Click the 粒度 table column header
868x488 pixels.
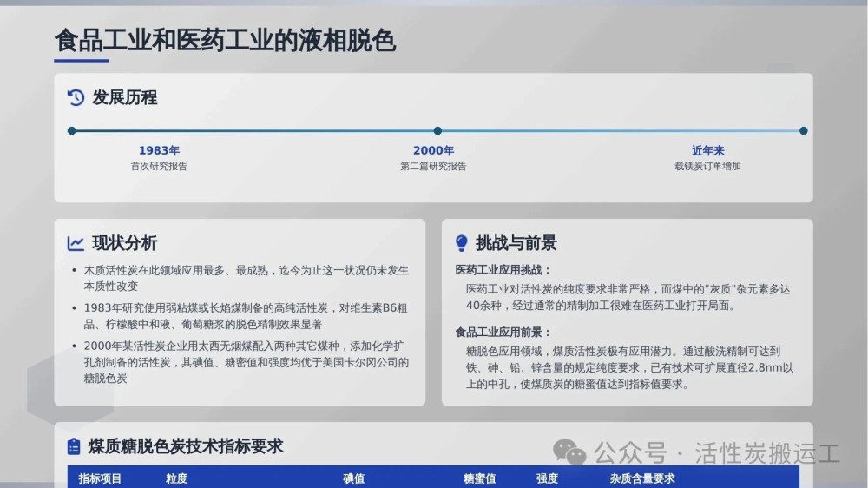[176, 478]
